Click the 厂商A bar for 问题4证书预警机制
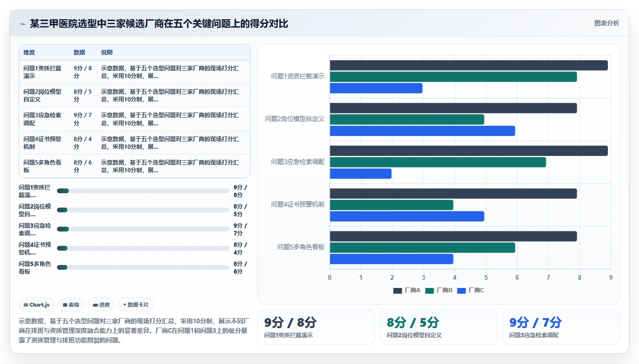Viewport: 639px width, 364px height. coord(453,194)
